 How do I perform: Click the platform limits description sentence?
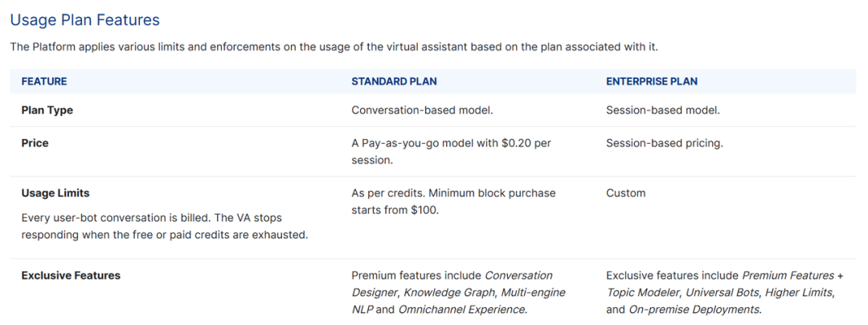(334, 47)
